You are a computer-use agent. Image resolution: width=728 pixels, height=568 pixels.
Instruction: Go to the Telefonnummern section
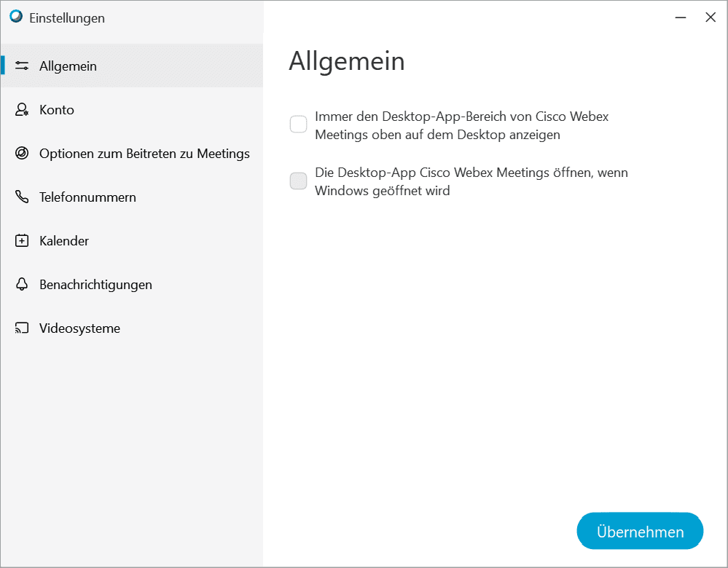132,197
